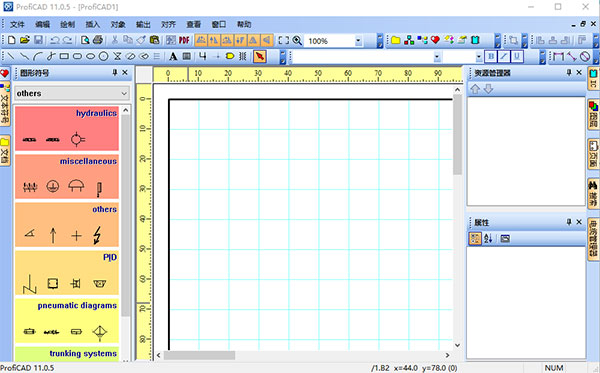The height and width of the screenshot is (373, 600).
Task: Click the colored tree hierarchy icon
Action: 409,40
